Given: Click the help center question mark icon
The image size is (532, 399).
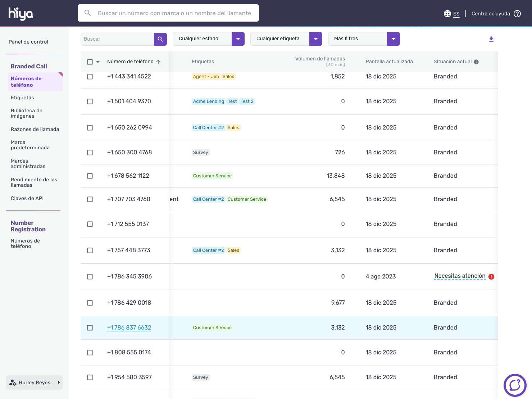Looking at the screenshot, I should click(517, 14).
